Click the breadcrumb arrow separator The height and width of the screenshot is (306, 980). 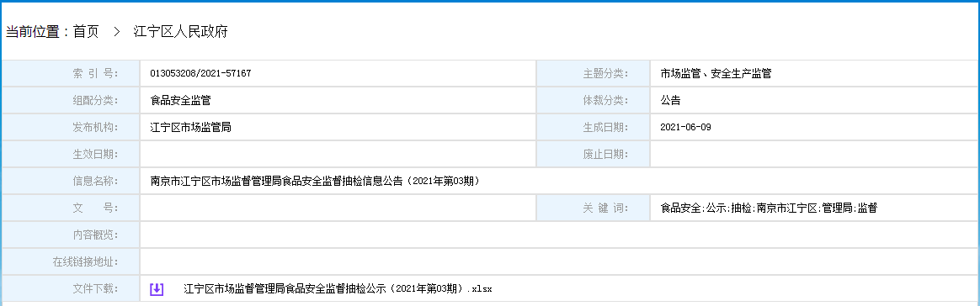click(116, 32)
